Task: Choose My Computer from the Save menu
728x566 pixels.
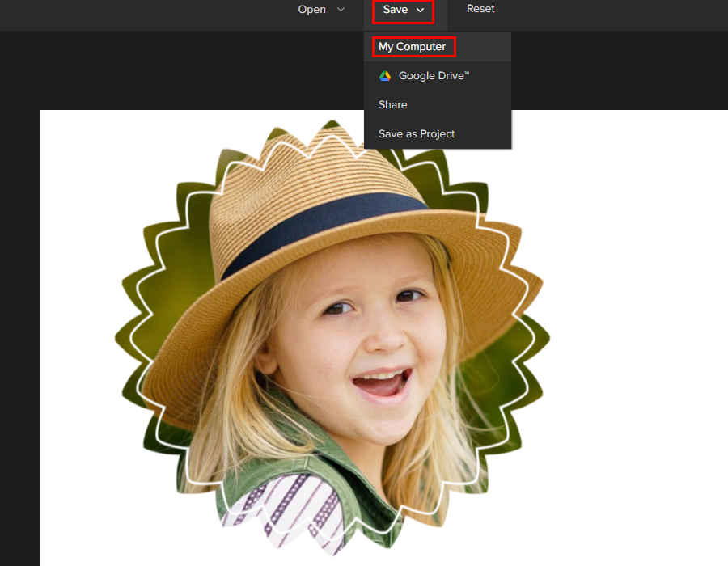Action: click(413, 47)
